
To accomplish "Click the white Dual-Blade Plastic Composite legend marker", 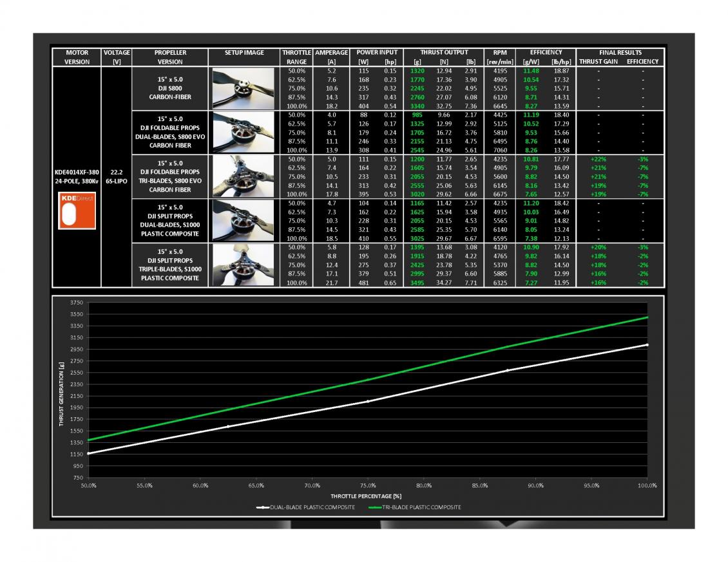I will (x=262, y=507).
